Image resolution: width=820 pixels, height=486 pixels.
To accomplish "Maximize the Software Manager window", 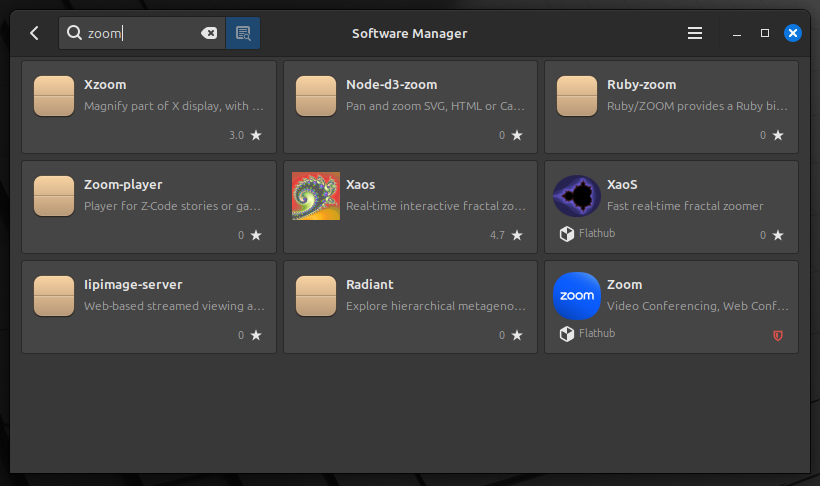I will pyautogui.click(x=765, y=33).
